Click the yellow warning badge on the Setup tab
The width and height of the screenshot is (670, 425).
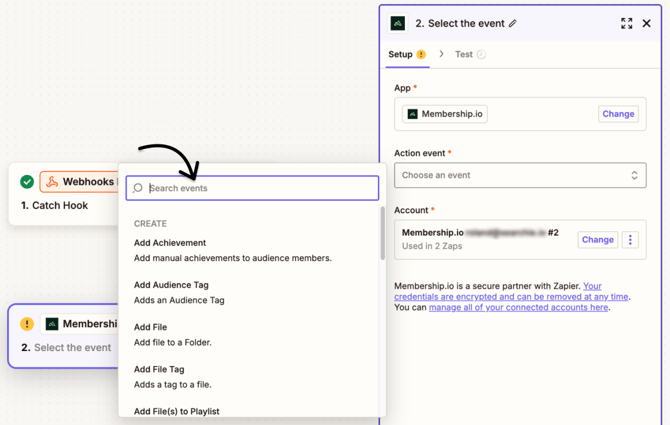click(421, 54)
